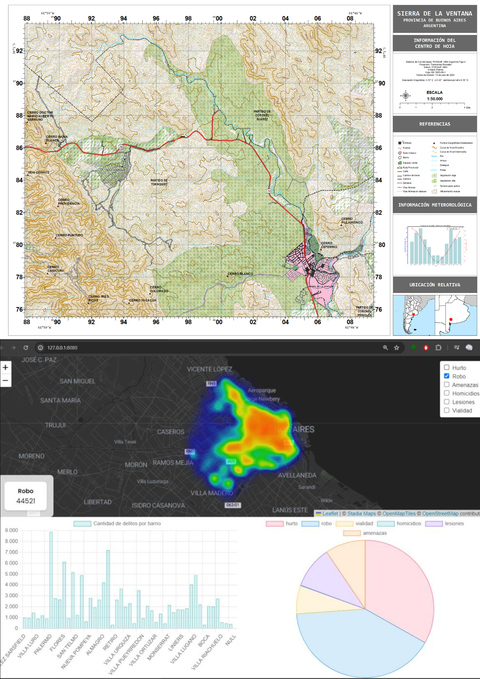Open the browser extensions puzzle icon
This screenshot has width=480, height=679.
tap(438, 347)
